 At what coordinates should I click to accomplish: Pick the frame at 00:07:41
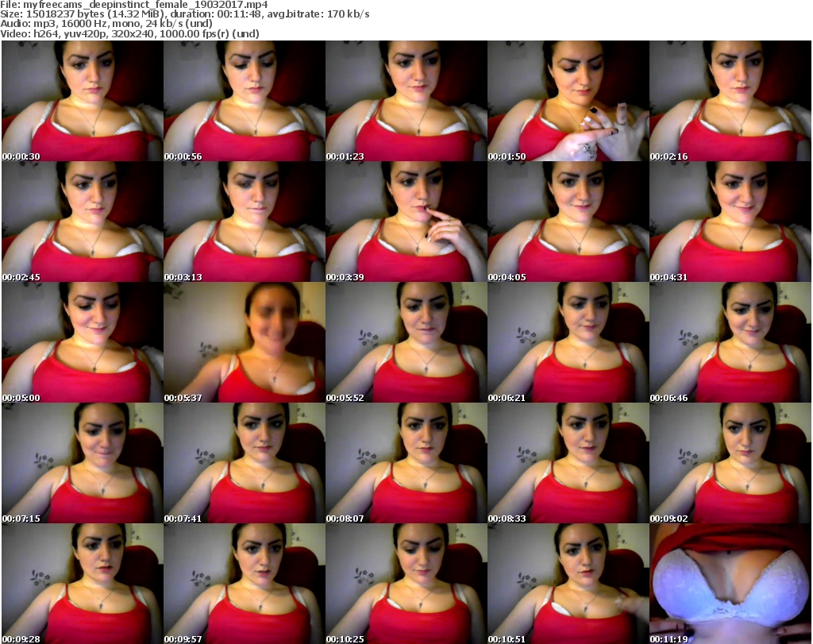(x=245, y=463)
